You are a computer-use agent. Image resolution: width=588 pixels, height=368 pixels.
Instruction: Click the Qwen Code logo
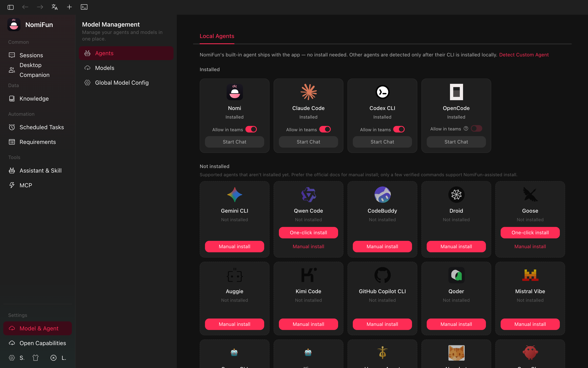click(x=308, y=195)
